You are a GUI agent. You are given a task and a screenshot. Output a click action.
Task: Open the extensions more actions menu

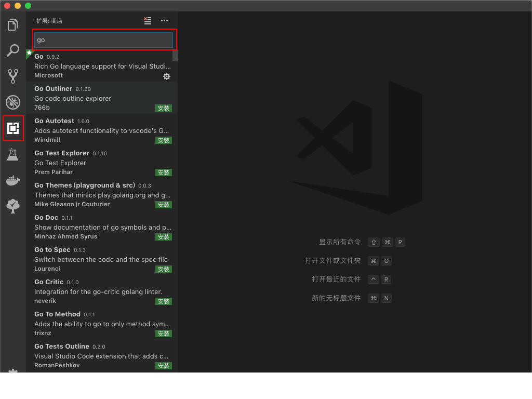click(164, 21)
